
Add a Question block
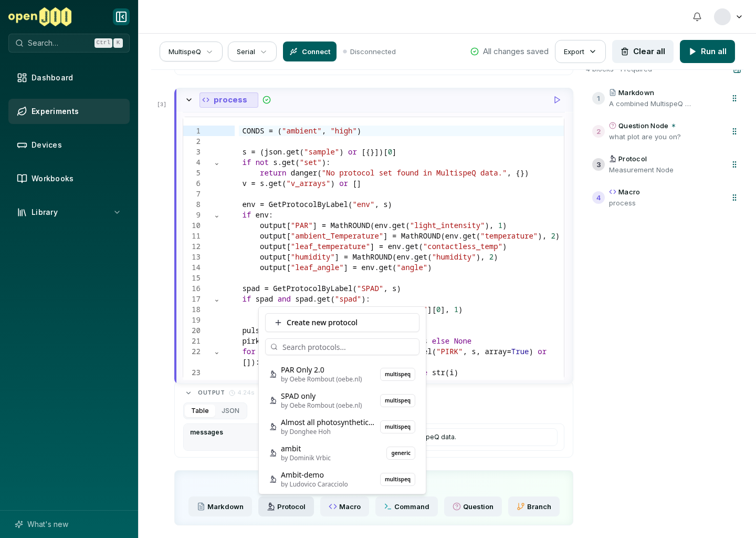click(473, 506)
